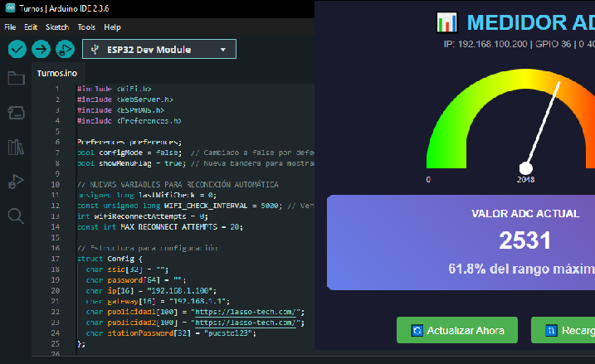Viewport: 595px width, 364px height.
Task: Click the Turnos | Arduino IDE 2.3.6 title
Action: 64,8
